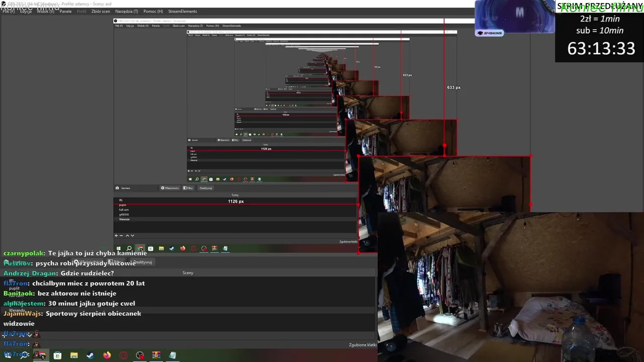The width and height of the screenshot is (644, 362).
Task: Click the main camera feed showing the attic bedroom
Action: (x=511, y=287)
